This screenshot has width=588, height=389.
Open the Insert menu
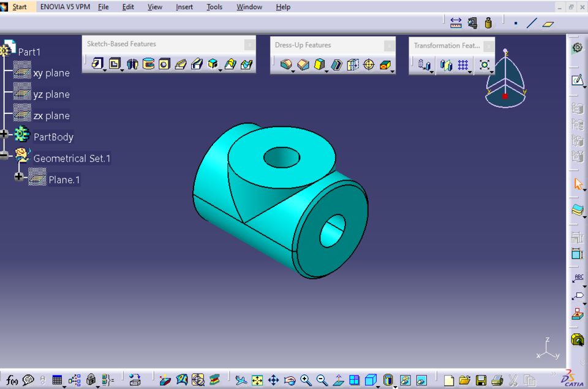click(184, 7)
